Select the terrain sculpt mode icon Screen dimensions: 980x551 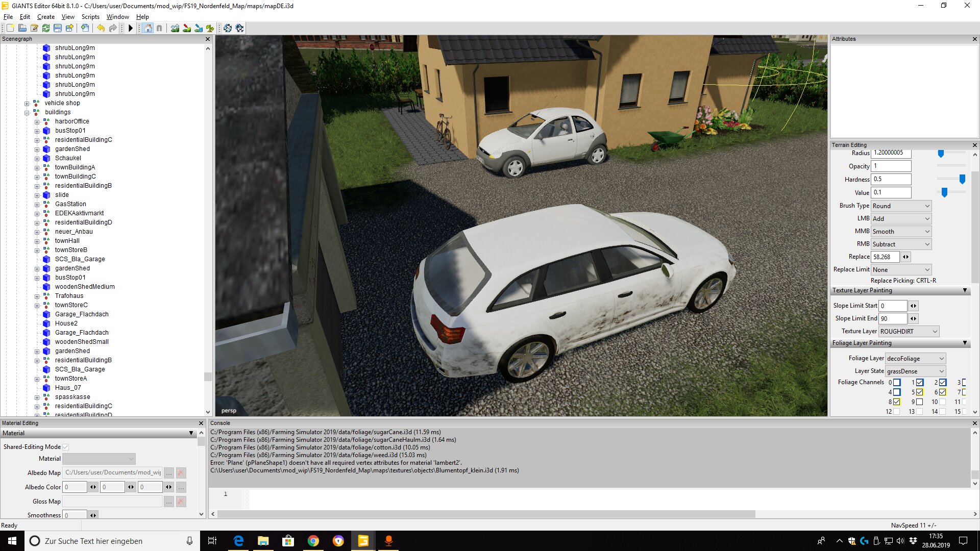[x=175, y=28]
